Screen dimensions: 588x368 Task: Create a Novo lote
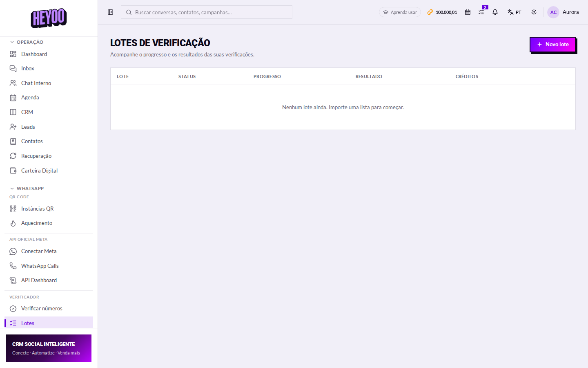[552, 44]
